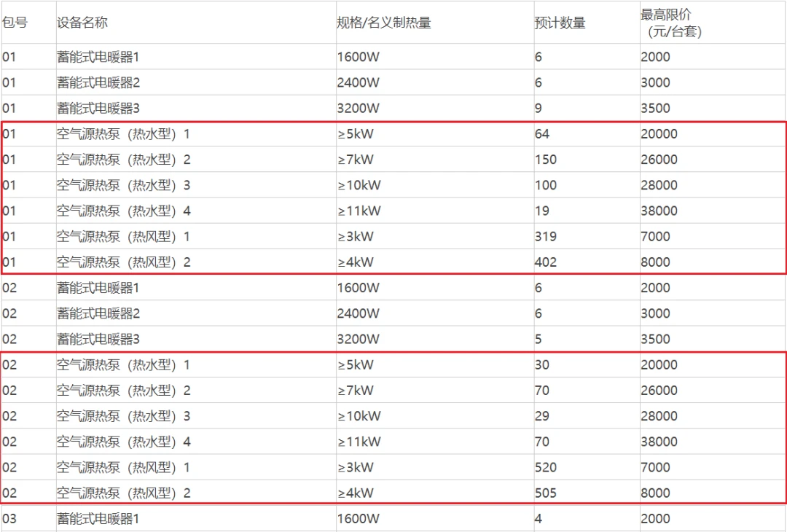
Task: Select the 设备名称 column header
Action: [x=82, y=23]
